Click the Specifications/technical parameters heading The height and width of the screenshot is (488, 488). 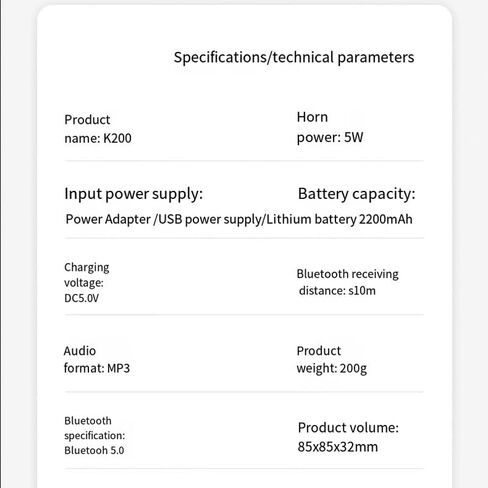[294, 58]
